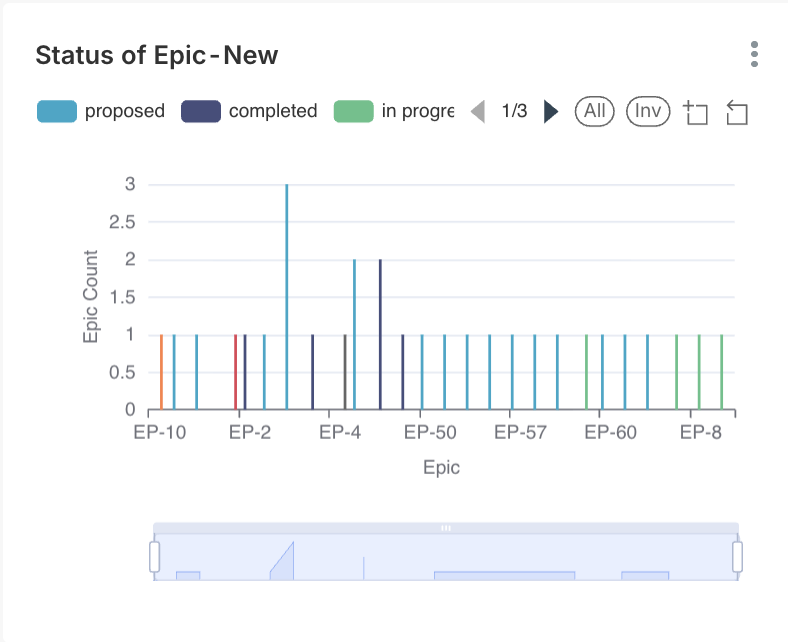Click the orange bar at EP-10
The width and height of the screenshot is (788, 642).
click(161, 372)
